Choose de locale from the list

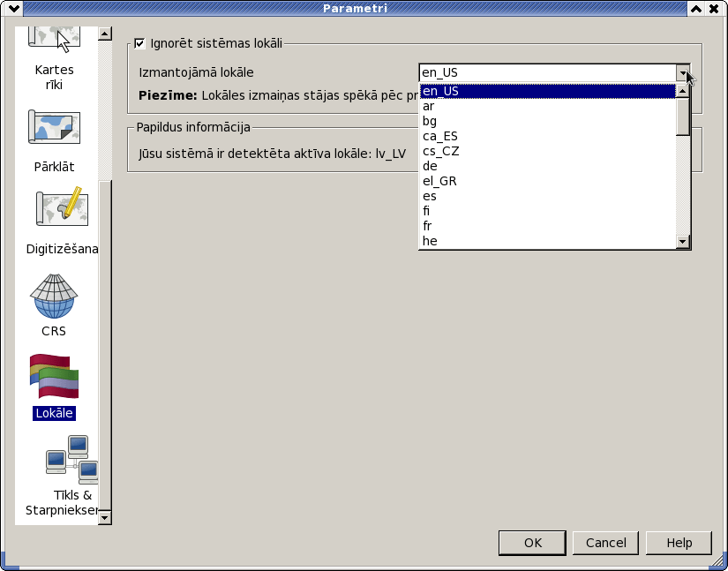click(548, 166)
